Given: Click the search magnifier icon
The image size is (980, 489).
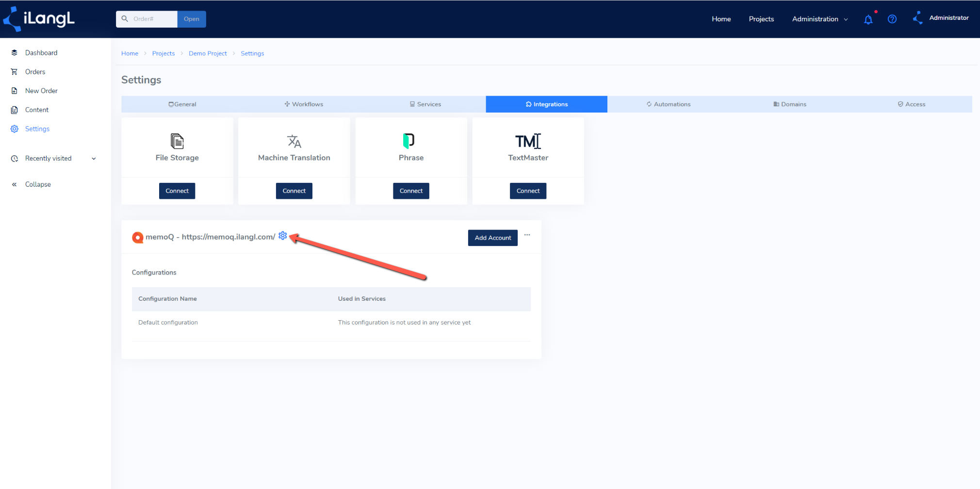Looking at the screenshot, I should 125,18.
